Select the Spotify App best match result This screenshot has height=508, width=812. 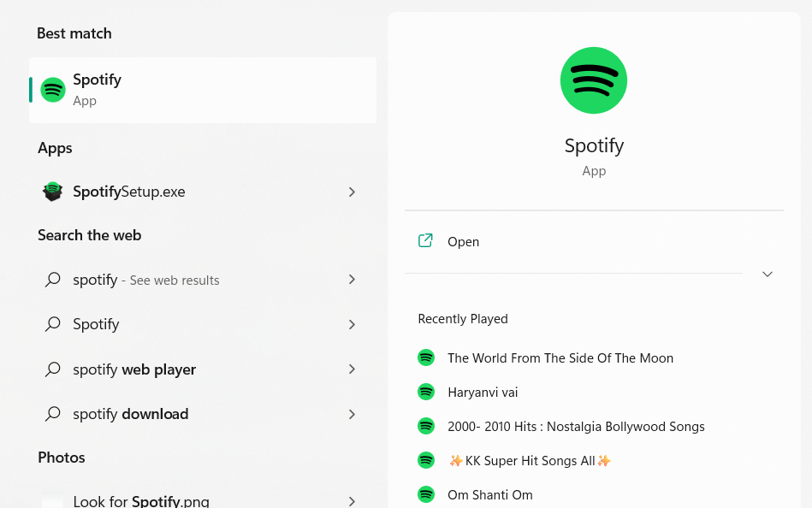point(203,90)
